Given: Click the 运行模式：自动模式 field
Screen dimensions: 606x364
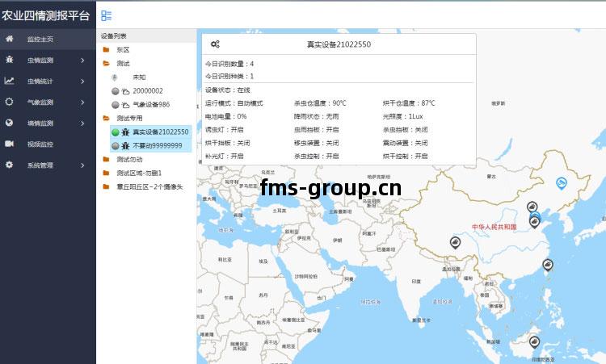Looking at the screenshot, I should pyautogui.click(x=234, y=103).
